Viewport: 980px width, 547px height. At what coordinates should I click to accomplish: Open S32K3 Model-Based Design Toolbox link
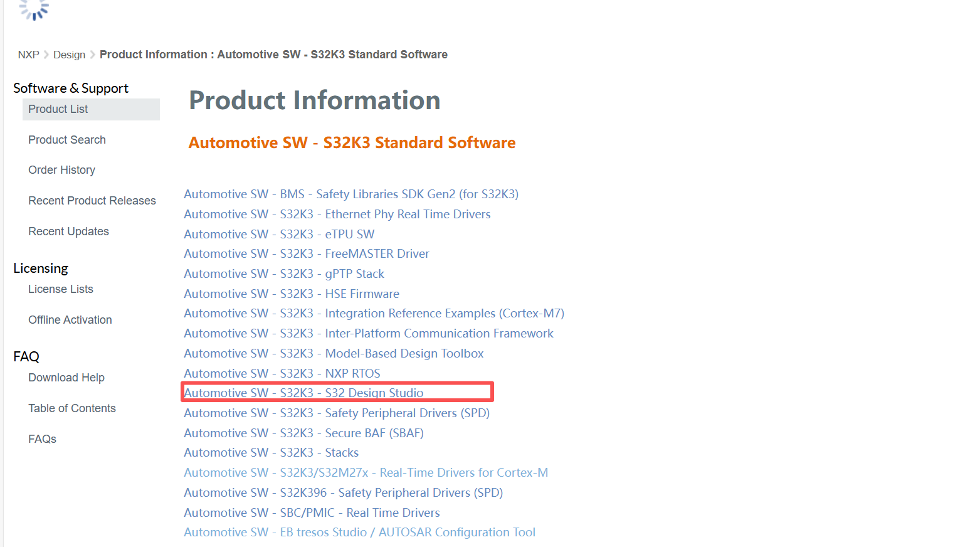click(334, 354)
